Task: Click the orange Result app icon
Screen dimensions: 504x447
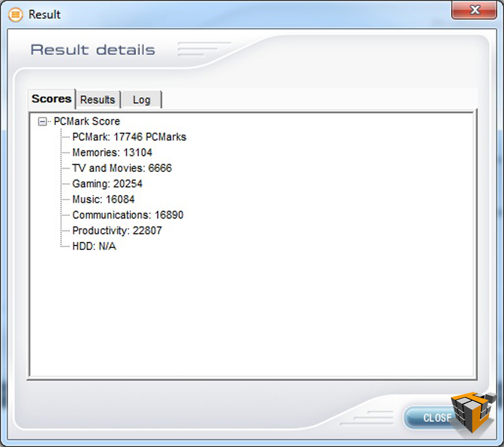Action: (15, 14)
